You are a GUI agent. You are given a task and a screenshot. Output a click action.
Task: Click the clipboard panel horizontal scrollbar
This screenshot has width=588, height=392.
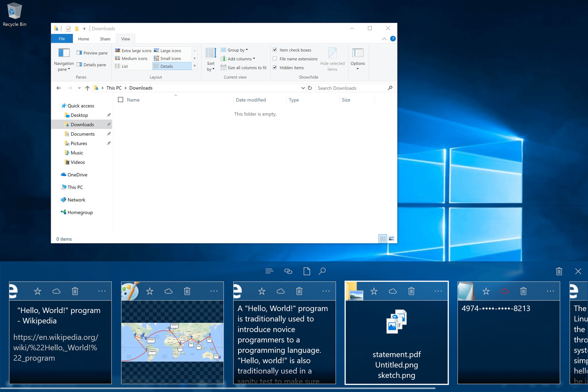tap(218, 388)
